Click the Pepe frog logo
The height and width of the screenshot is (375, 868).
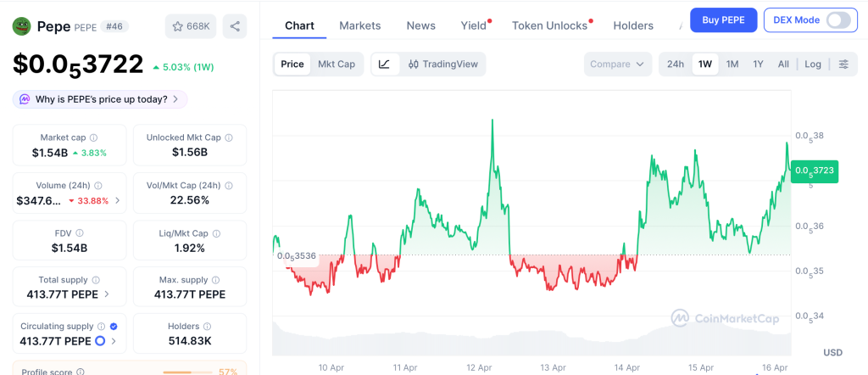coord(21,26)
